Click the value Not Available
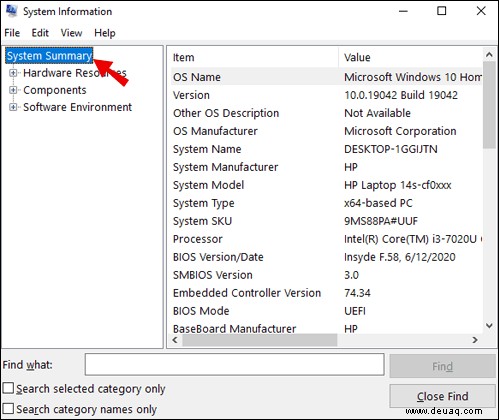Viewport: 499px width, 420px height. [377, 113]
